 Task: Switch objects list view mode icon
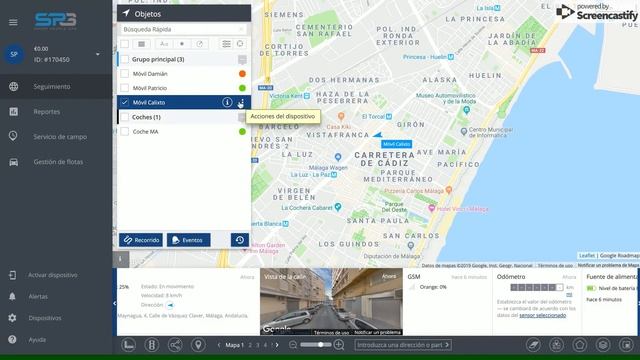(x=142, y=44)
